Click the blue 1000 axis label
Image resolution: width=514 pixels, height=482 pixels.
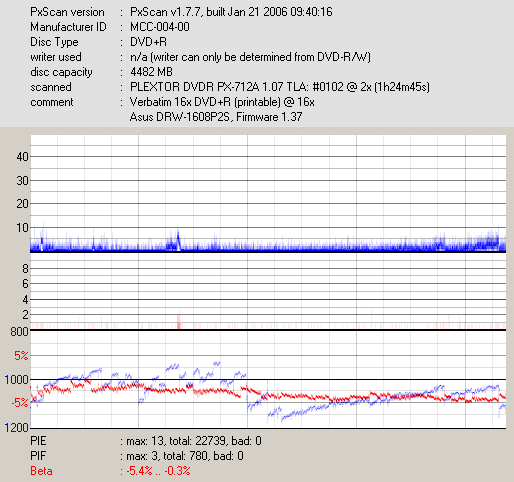tap(16, 380)
